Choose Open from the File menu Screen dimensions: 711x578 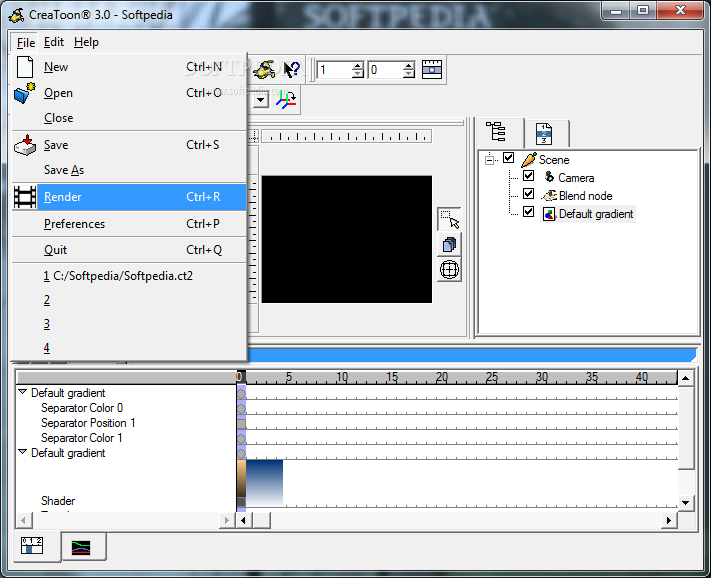tap(129, 93)
